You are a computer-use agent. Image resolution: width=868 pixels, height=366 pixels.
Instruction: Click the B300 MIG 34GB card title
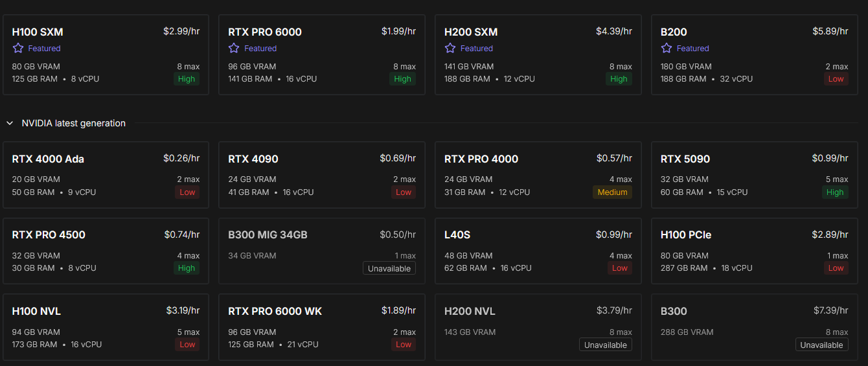268,234
